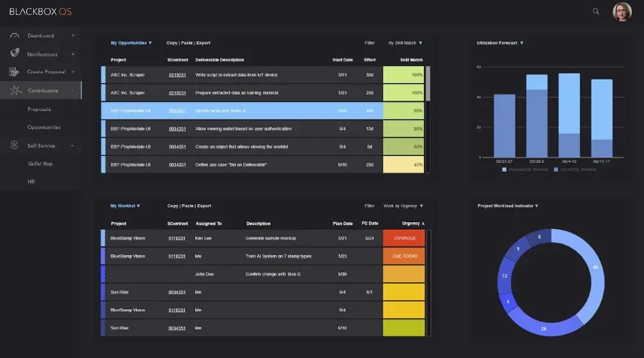Click the 05/21-27 bar in Utilization chart
The image size is (644, 358).
tap(504, 125)
